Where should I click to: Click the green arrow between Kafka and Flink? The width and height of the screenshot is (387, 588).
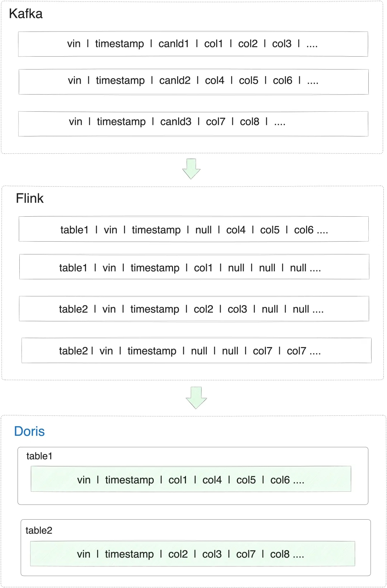pos(191,169)
